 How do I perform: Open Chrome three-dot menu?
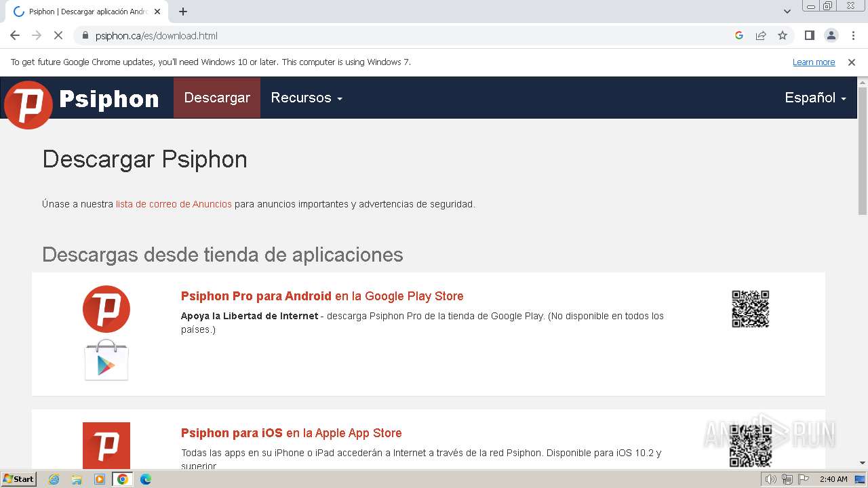pyautogui.click(x=852, y=35)
